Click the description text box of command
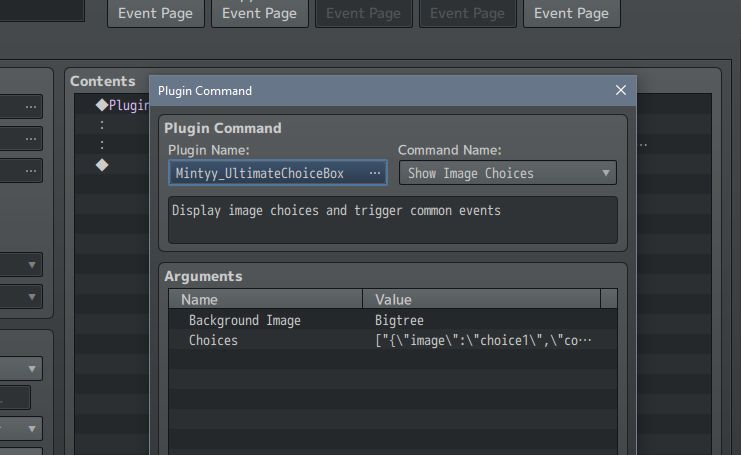741x455 pixels. click(x=393, y=220)
